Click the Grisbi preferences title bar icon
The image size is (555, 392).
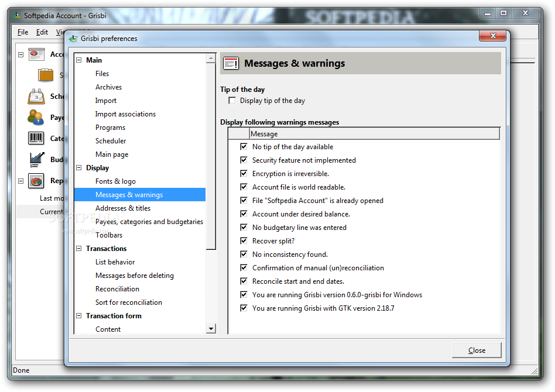(73, 39)
